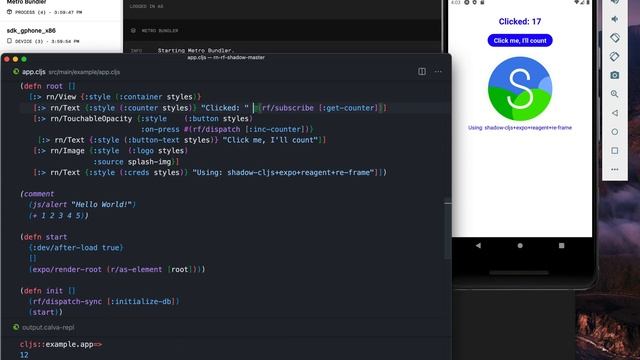Click the "(defn start" line
The height and width of the screenshot is (360, 640).
[x=44, y=237]
